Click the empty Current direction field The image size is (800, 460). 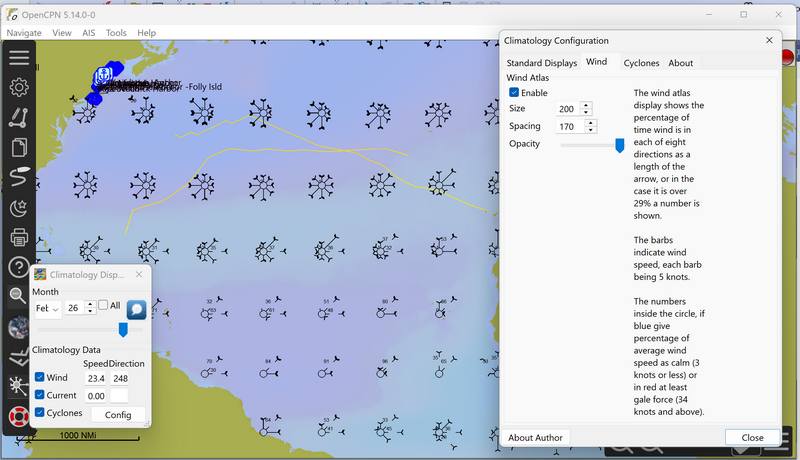click(119, 396)
